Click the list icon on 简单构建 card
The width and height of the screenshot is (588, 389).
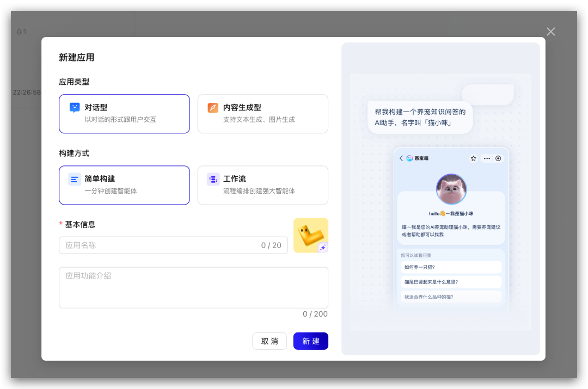point(73,179)
